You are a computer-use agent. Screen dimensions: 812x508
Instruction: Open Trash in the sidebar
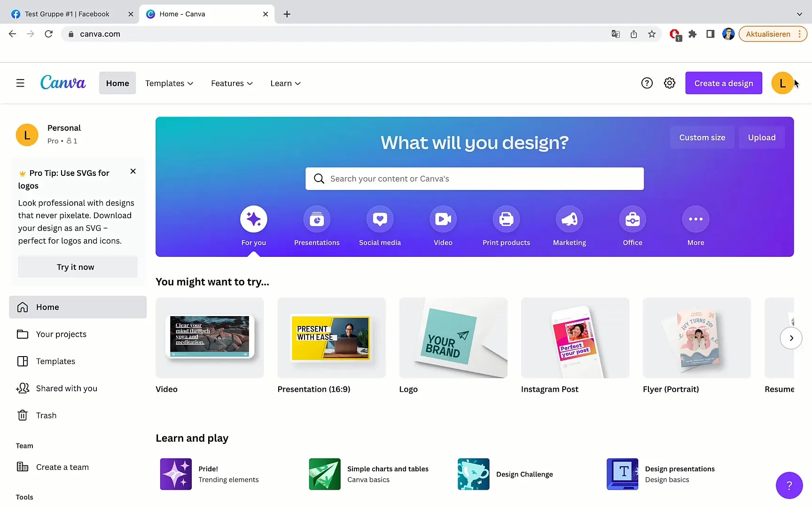click(78, 416)
